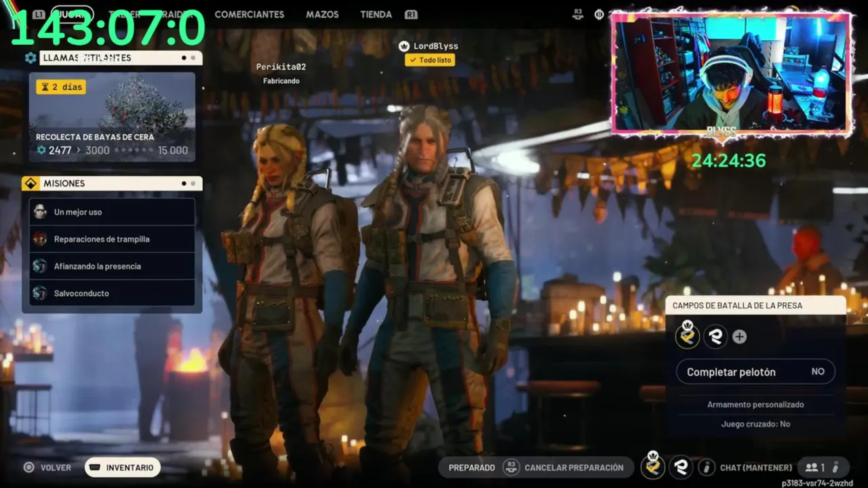The height and width of the screenshot is (488, 868).
Task: Switch to the MAZOS tab
Action: [x=322, y=14]
